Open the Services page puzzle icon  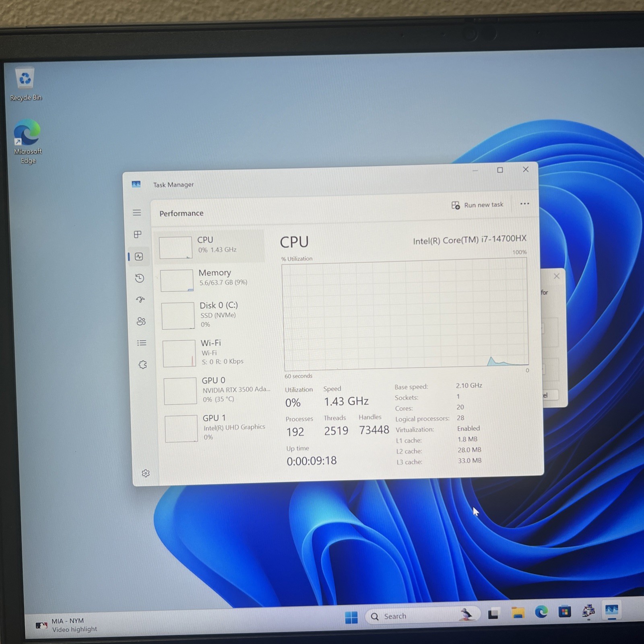142,365
